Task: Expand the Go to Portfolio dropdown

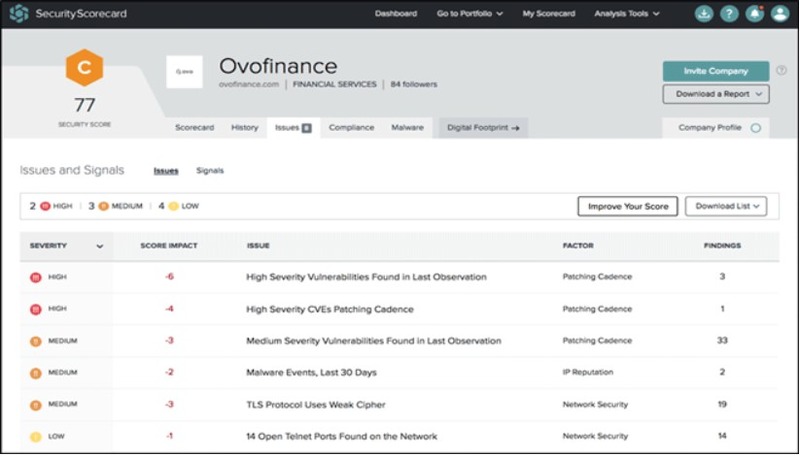Action: click(469, 14)
